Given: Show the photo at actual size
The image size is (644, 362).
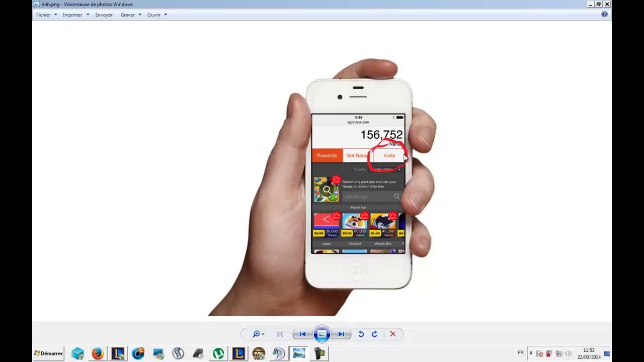Looking at the screenshot, I should pyautogui.click(x=280, y=334).
